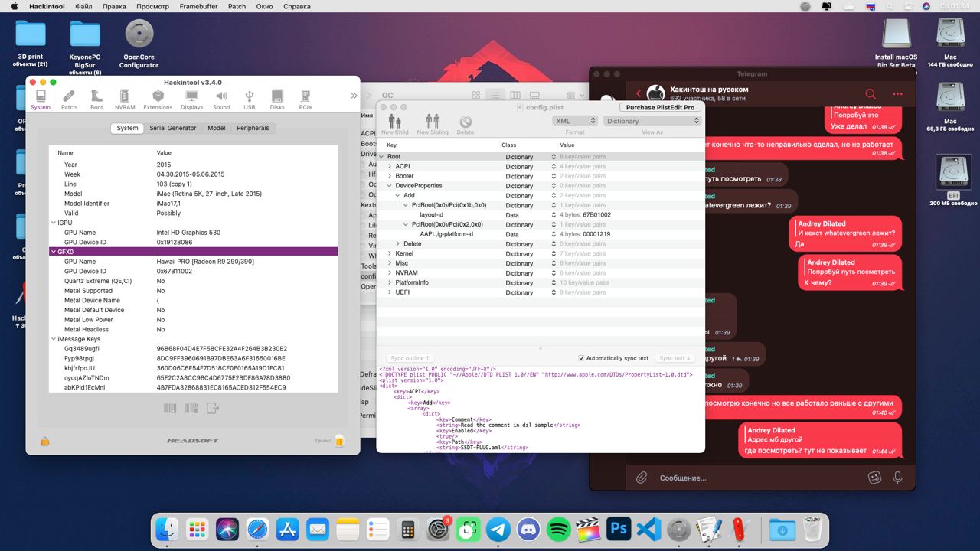980x551 pixels.
Task: Open the Extensions section in Hackintool
Action: tap(158, 99)
